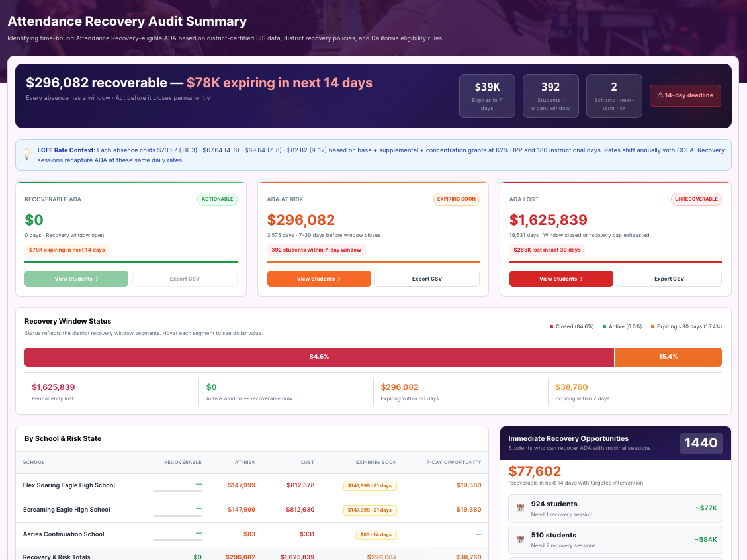This screenshot has width=747, height=560.
Task: Sort by the 7-DAY OPPORTUNITY column header
Action: [x=453, y=462]
